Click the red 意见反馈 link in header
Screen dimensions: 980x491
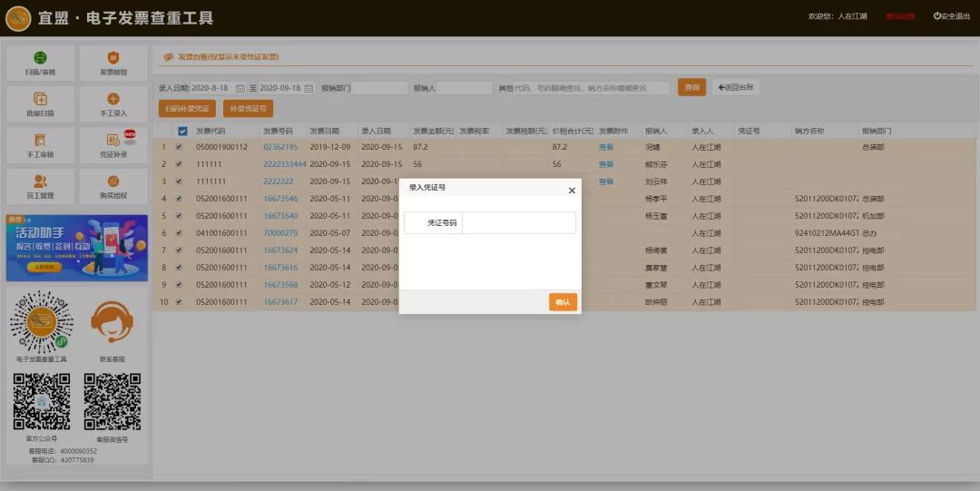pyautogui.click(x=900, y=16)
